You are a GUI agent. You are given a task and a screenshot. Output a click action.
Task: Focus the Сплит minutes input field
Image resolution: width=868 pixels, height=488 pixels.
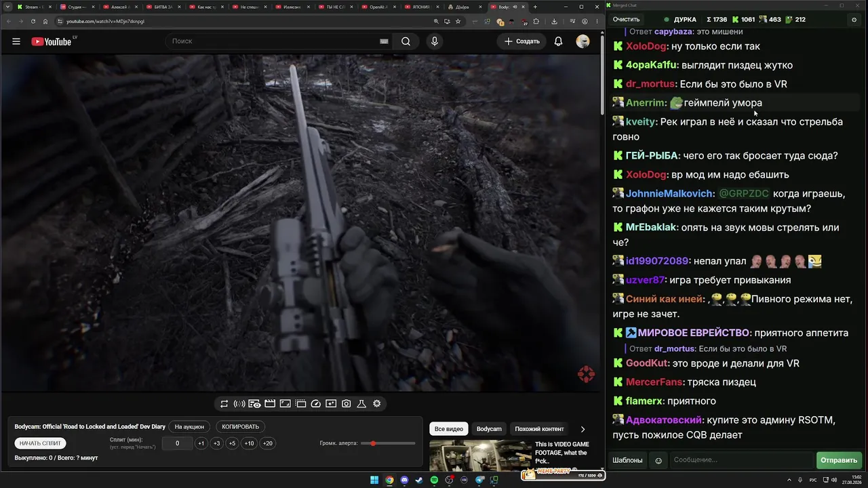177,443
